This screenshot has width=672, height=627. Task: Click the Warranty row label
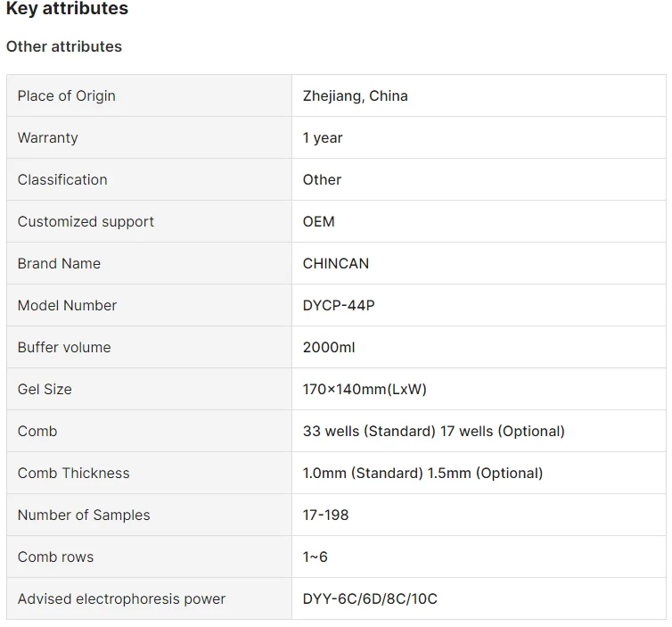click(48, 137)
